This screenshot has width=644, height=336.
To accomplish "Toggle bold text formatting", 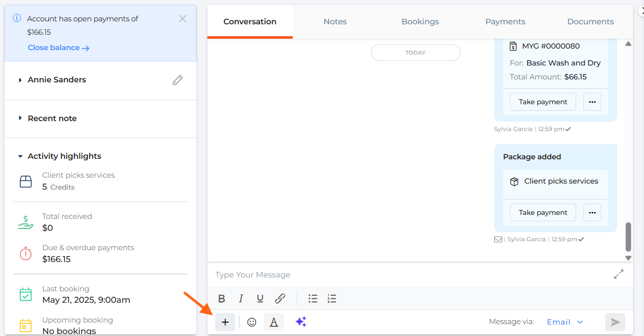I will (x=222, y=298).
